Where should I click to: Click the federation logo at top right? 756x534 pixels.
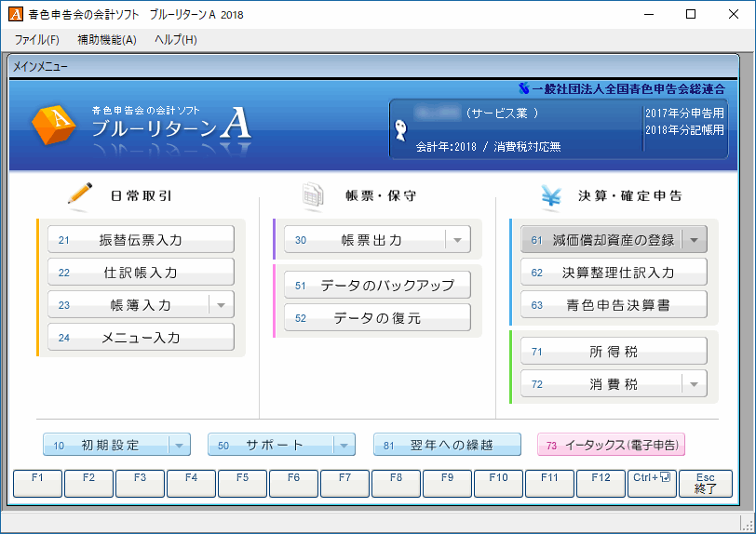click(x=524, y=89)
